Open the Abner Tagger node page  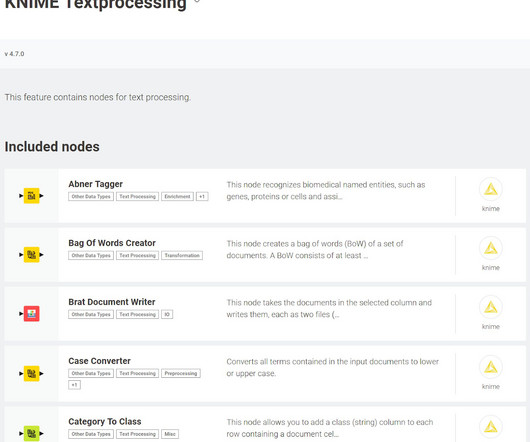(x=95, y=184)
